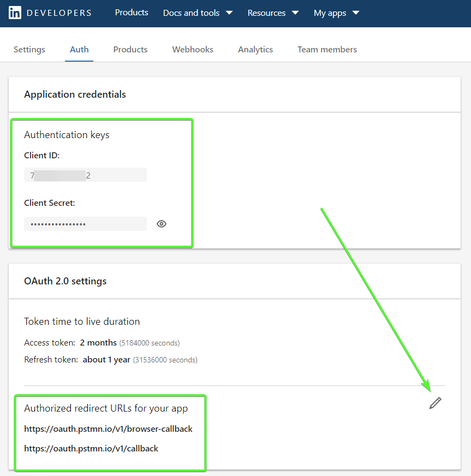
Task: Open the Webhooks tab
Action: coord(193,50)
